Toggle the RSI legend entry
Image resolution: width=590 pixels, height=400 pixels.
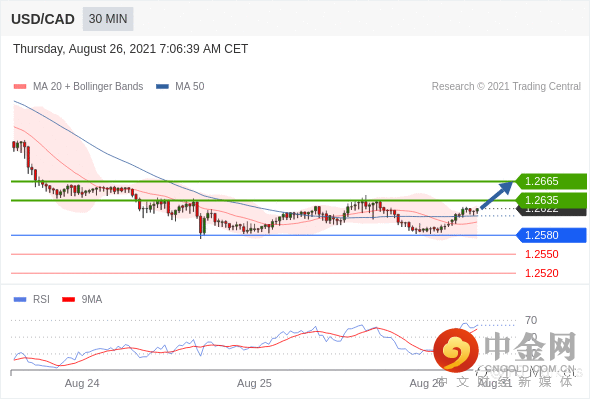point(32,300)
